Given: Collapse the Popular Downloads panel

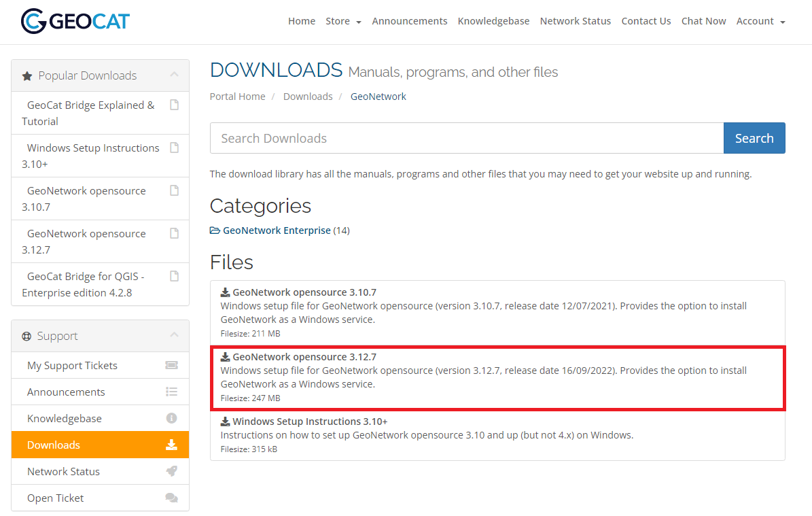Looking at the screenshot, I should click(x=175, y=75).
